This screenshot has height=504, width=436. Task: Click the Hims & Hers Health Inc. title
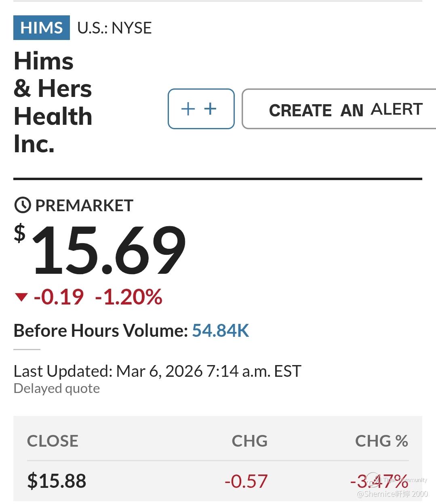pos(53,103)
